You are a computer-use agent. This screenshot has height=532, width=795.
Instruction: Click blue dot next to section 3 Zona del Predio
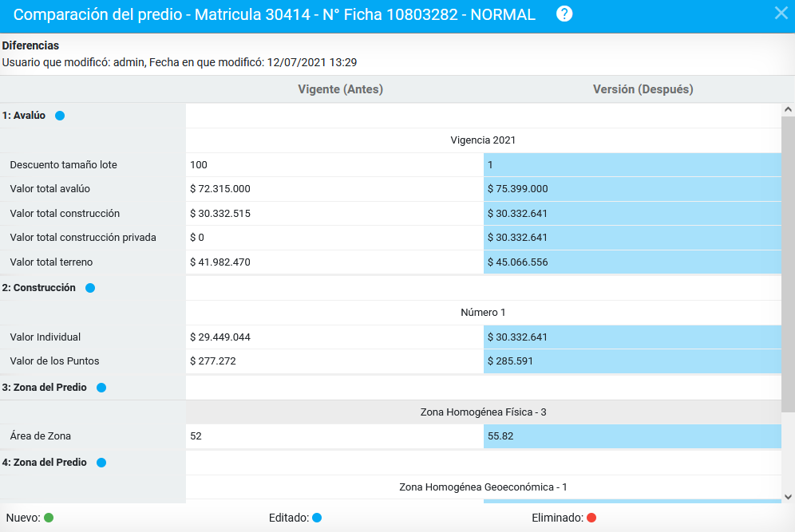coord(101,388)
